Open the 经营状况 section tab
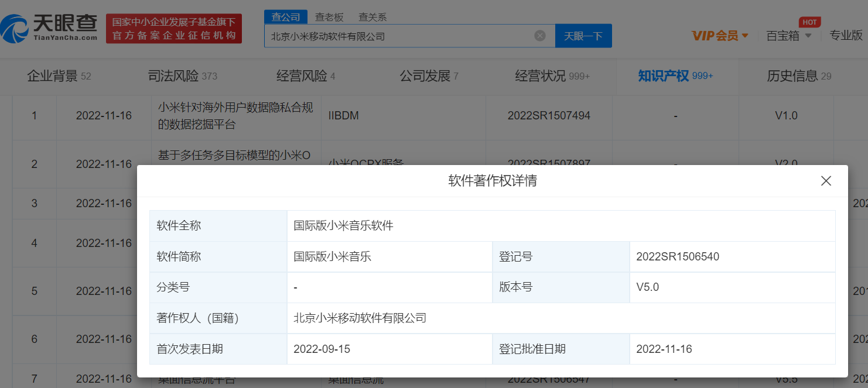The image size is (868, 388). tap(552, 76)
